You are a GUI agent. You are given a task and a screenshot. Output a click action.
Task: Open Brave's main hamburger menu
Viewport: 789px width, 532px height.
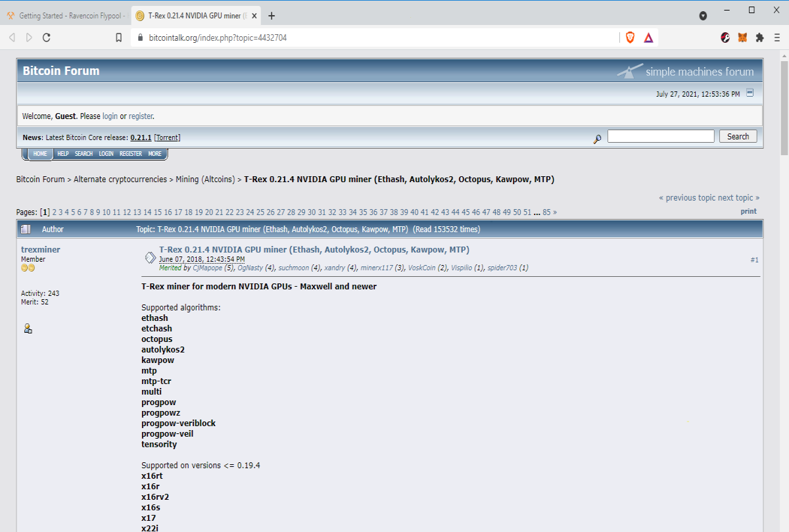(x=777, y=37)
